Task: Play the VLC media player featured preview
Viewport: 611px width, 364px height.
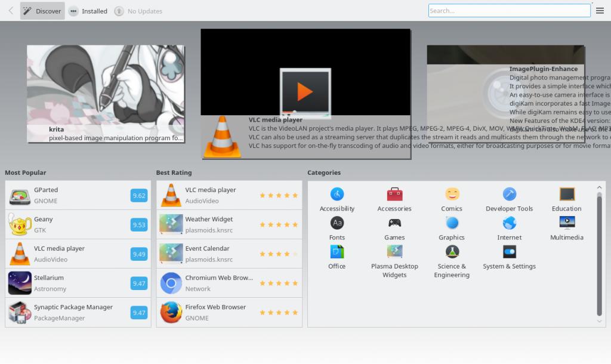Action: pyautogui.click(x=305, y=91)
